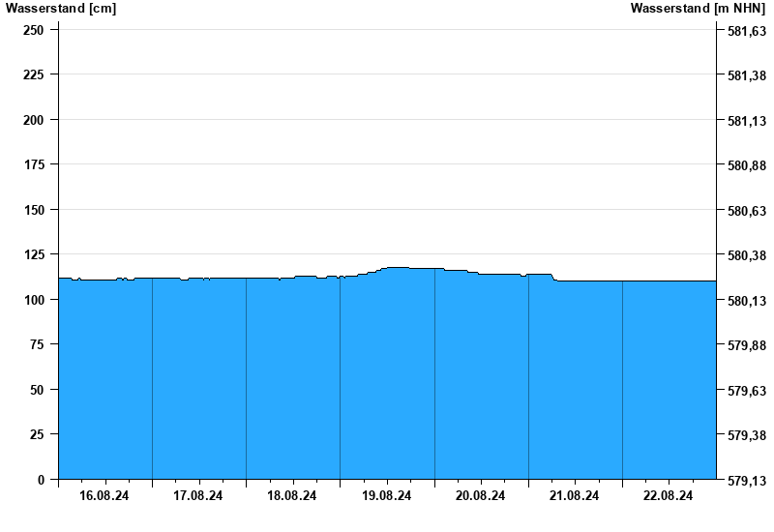This screenshot has height=532, width=774.
Task: Select the 21.08.24 date label
Action: coord(575,496)
